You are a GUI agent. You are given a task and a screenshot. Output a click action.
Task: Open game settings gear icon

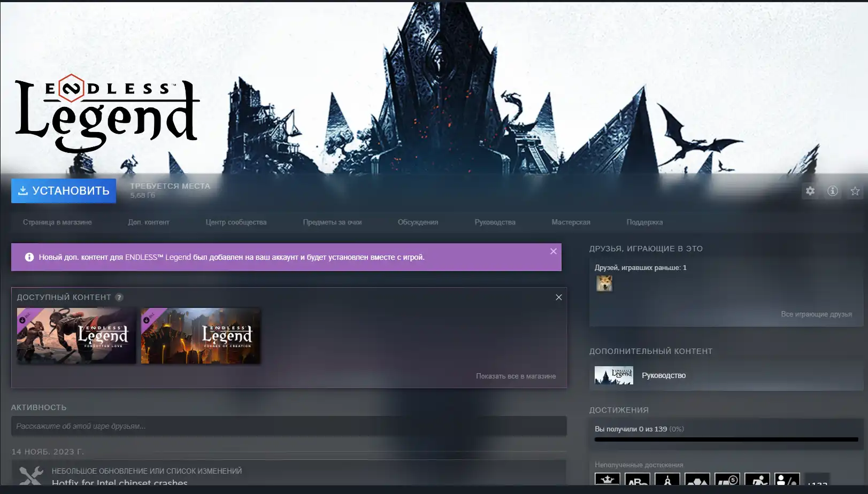point(810,191)
